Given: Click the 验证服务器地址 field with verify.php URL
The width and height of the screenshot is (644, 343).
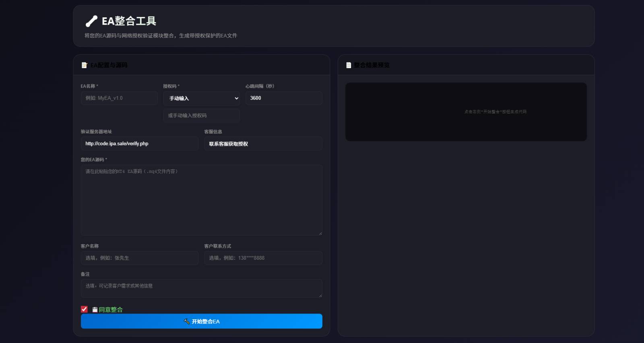Looking at the screenshot, I should click(x=140, y=144).
